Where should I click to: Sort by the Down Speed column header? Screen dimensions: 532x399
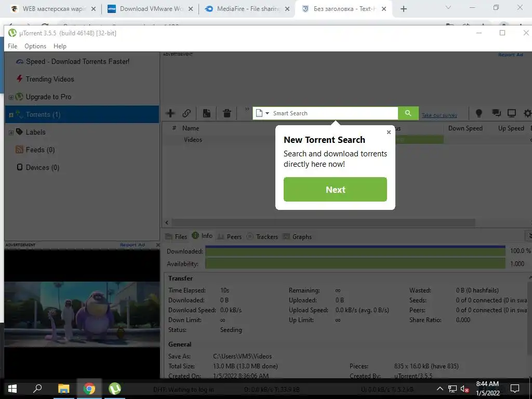click(465, 128)
